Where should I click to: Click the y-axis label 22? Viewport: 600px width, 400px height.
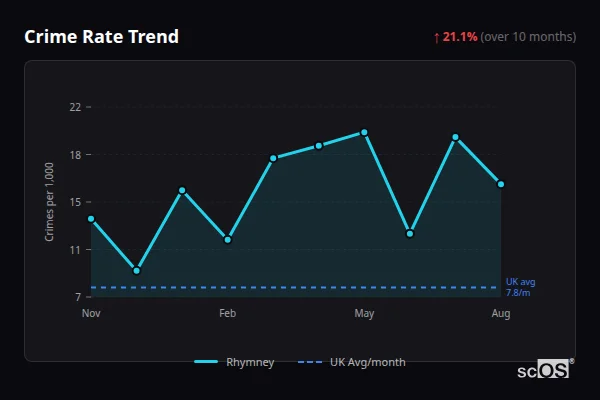(x=75, y=107)
